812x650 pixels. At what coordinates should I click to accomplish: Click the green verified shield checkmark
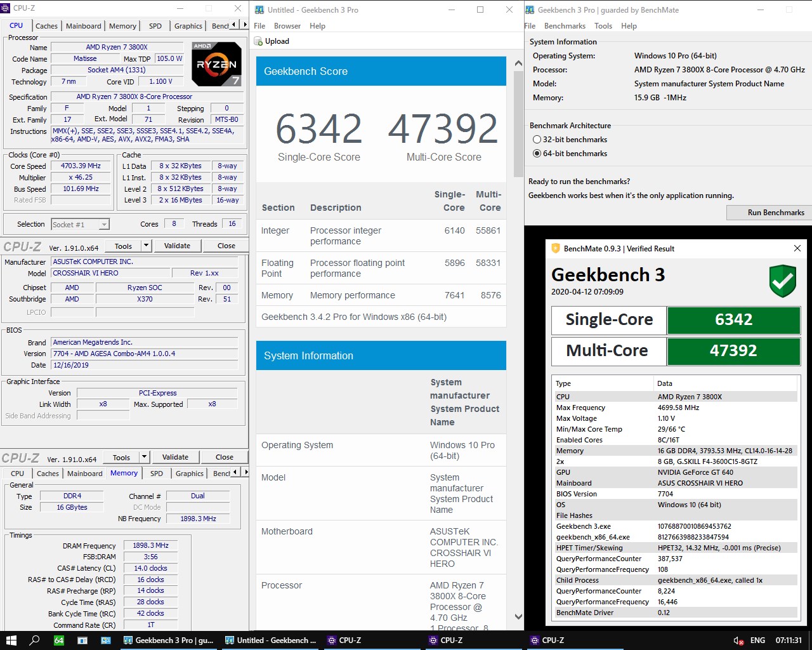tap(783, 281)
